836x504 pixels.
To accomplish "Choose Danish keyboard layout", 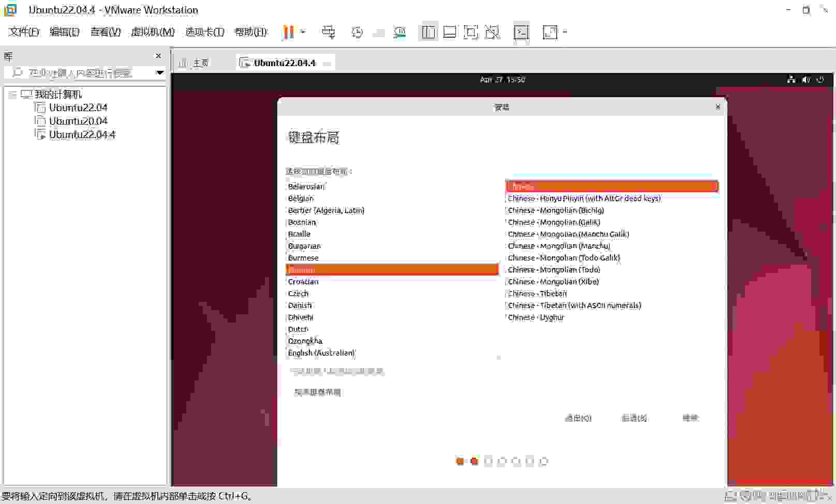I will coord(392,306).
